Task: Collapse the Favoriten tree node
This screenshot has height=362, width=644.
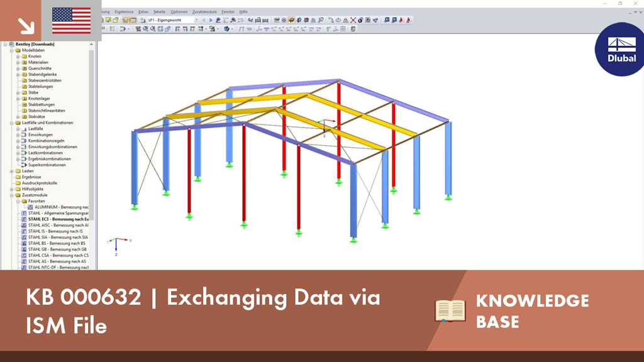Action: coord(18,201)
